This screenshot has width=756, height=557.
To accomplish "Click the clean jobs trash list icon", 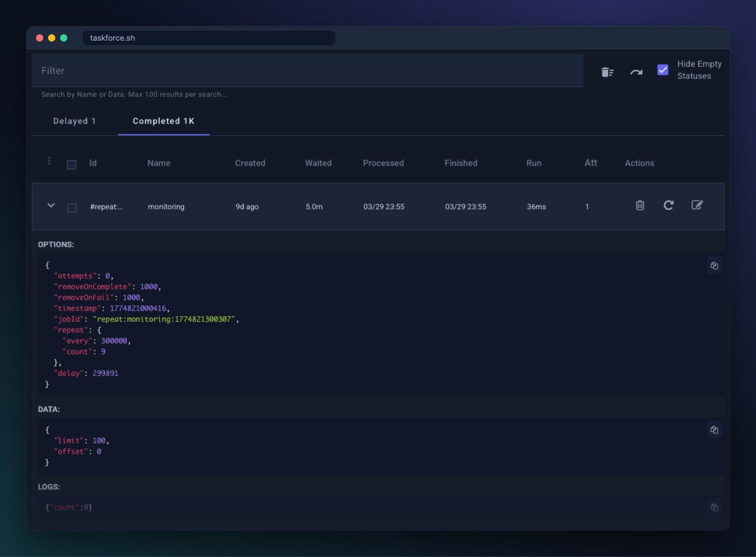I will pyautogui.click(x=607, y=72).
